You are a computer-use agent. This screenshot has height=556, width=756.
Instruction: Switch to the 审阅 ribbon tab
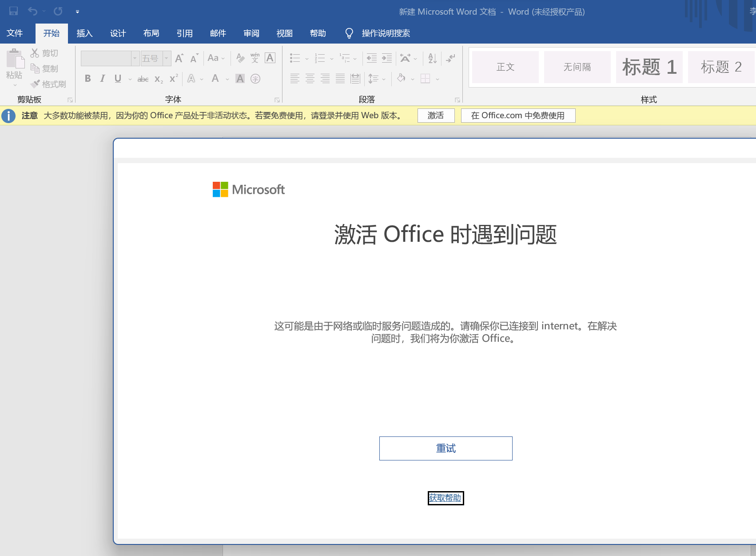click(x=251, y=33)
